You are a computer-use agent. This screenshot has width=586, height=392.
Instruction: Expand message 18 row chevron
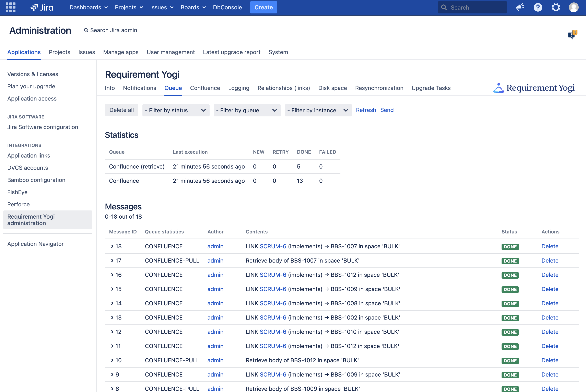112,246
